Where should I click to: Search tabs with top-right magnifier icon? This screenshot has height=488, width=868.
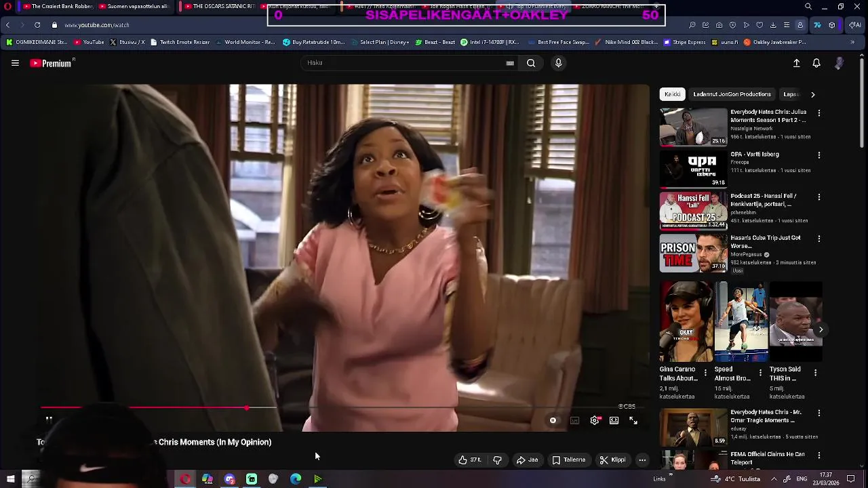point(808,6)
